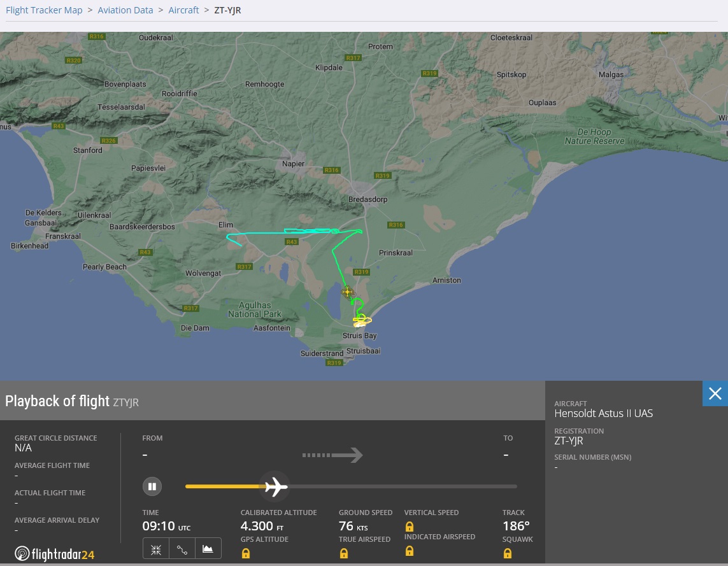Click the Hensoldt Astus II UAS text
The image size is (728, 566).
604,413
